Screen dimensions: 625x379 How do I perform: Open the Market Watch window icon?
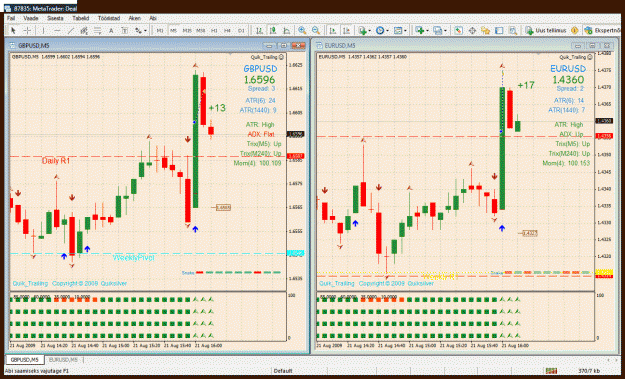tap(458, 31)
